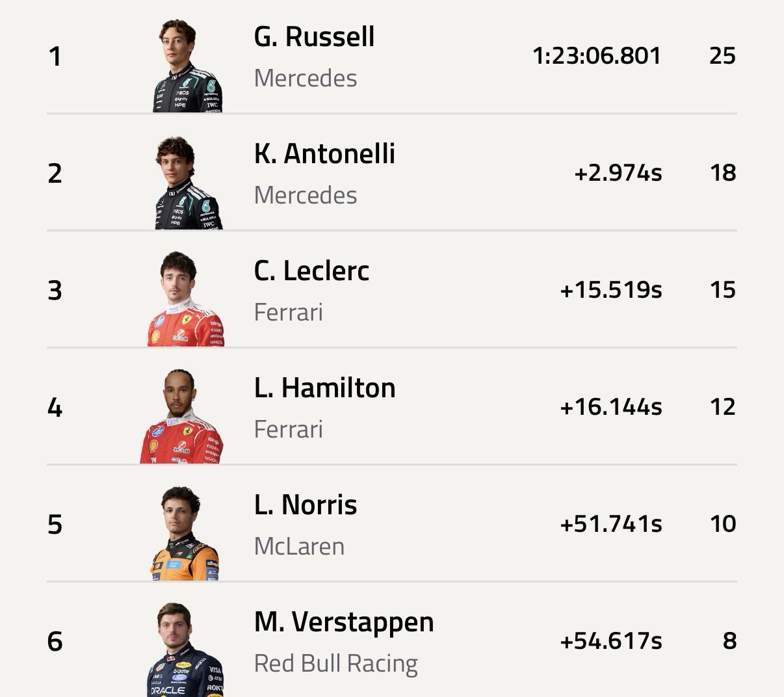Click the Red Bull Racing team label
The width and height of the screenshot is (784, 697).
(x=335, y=663)
